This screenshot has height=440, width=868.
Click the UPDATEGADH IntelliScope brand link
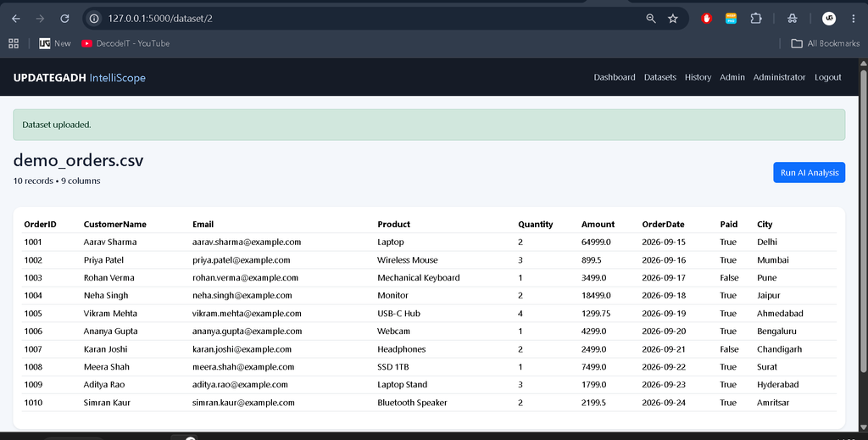[79, 77]
